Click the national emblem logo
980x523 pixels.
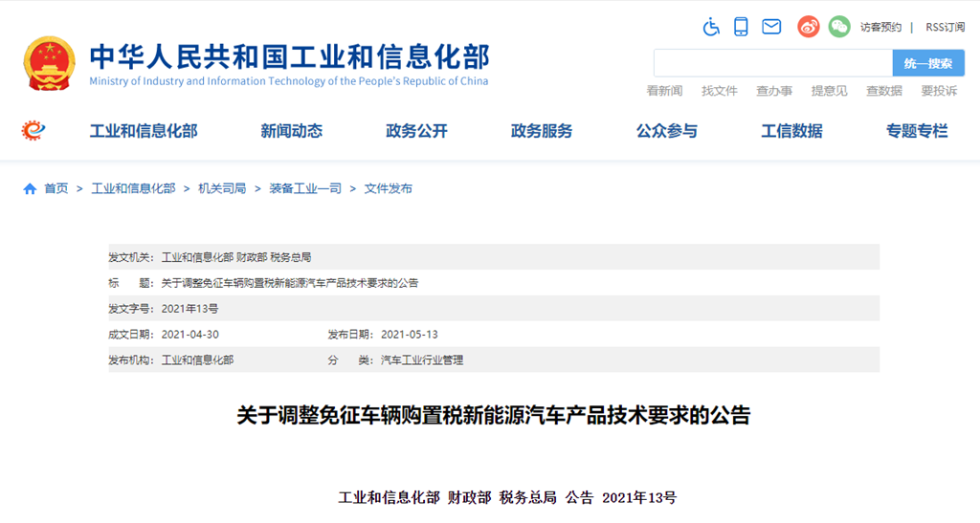[x=50, y=63]
